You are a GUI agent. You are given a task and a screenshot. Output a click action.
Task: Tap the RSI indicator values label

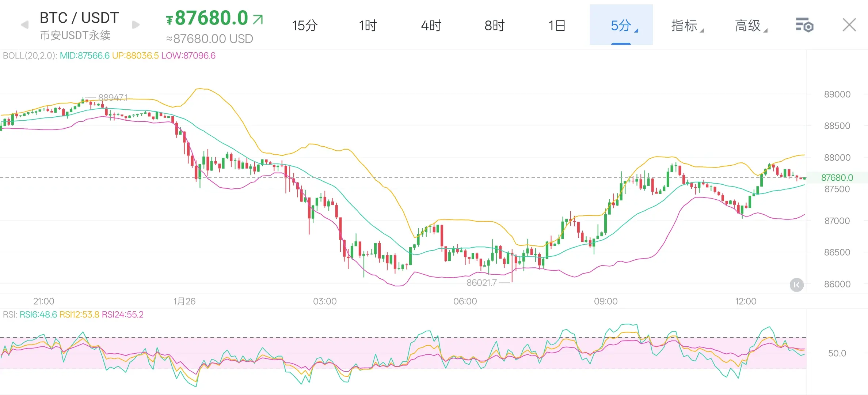pyautogui.click(x=73, y=315)
